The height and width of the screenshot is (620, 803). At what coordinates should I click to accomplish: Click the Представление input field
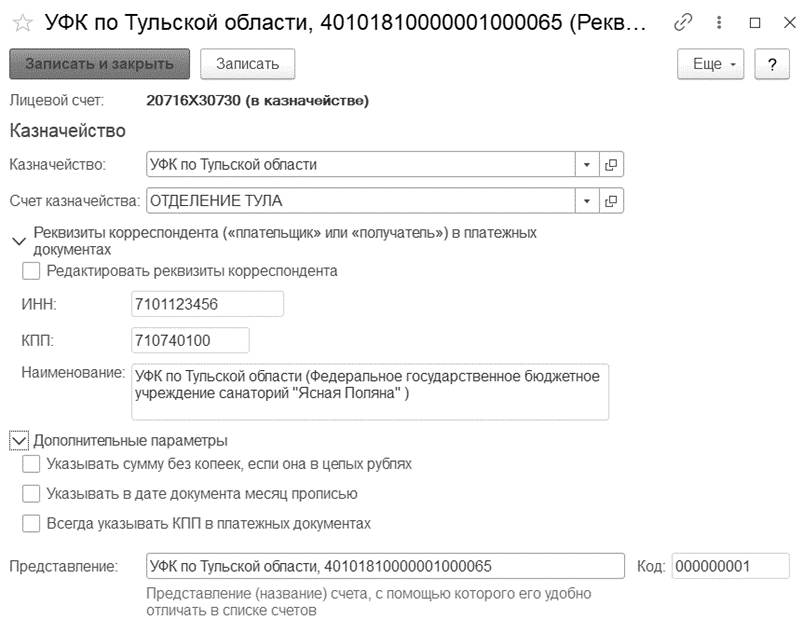pos(385,566)
